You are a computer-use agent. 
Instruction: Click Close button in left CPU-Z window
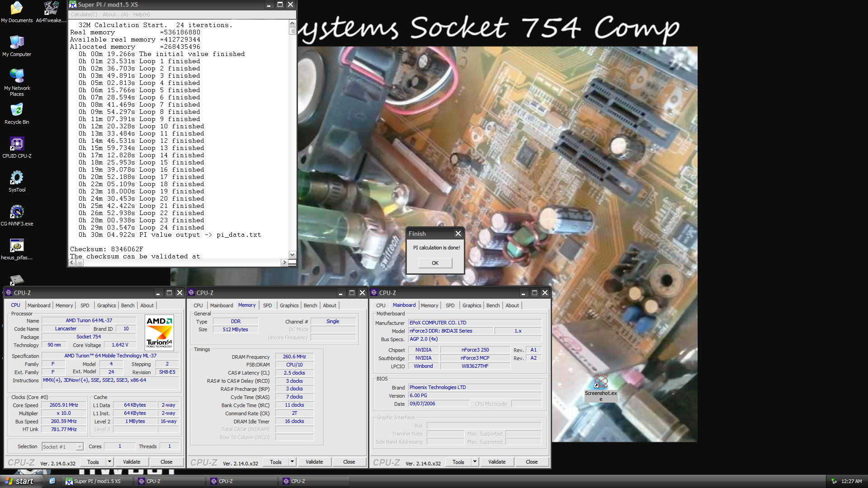coord(166,462)
